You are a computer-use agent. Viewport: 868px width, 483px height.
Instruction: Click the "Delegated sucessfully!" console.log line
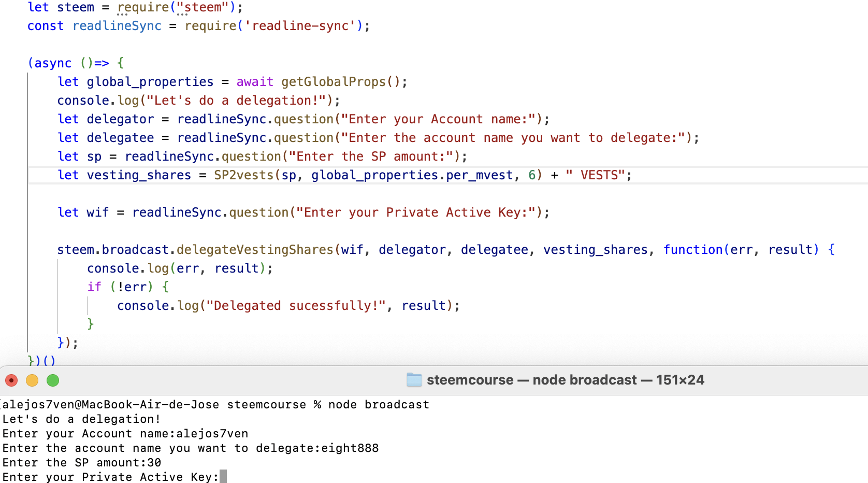click(x=288, y=306)
